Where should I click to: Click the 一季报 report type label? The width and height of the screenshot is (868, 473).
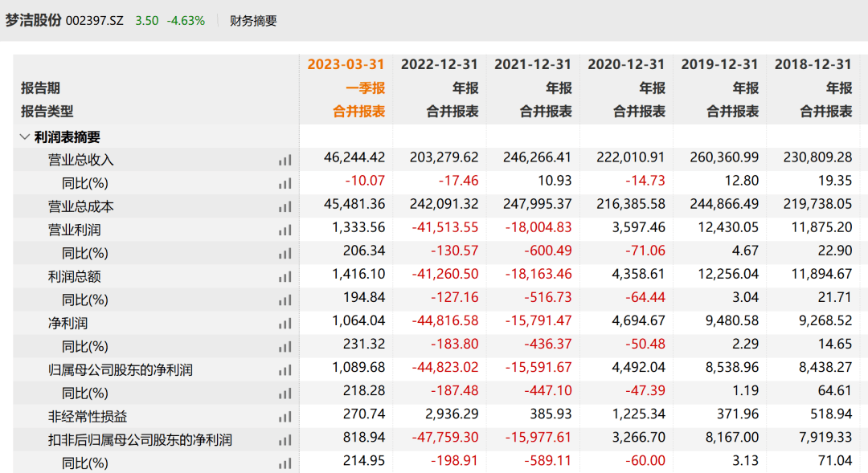pyautogui.click(x=366, y=88)
